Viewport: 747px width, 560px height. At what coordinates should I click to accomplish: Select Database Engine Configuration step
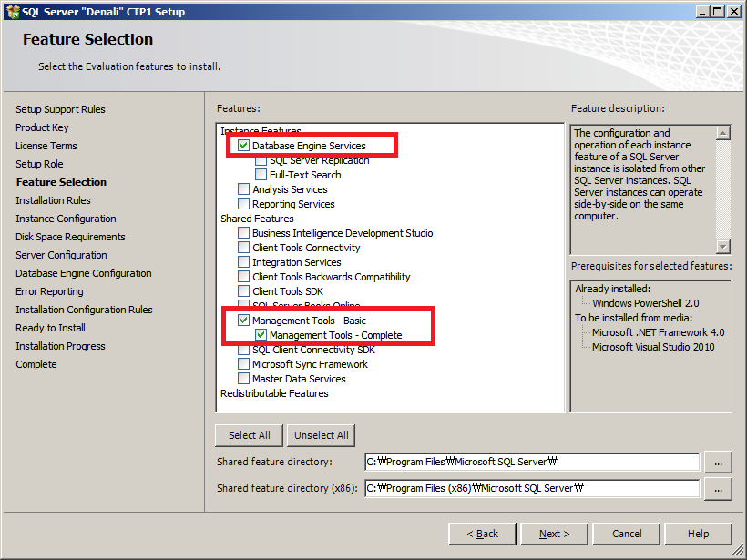[x=84, y=273]
